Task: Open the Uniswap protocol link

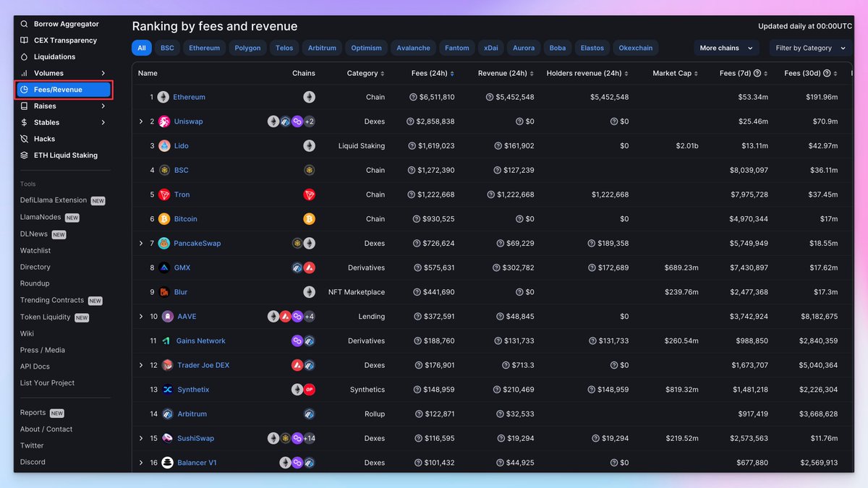Action: tap(188, 121)
